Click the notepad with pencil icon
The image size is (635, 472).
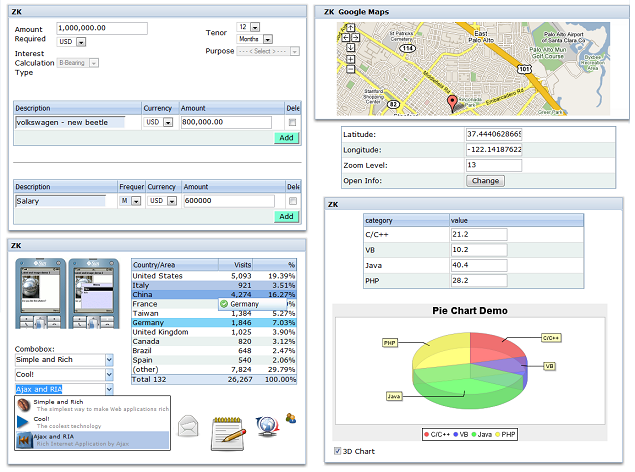coord(228,429)
